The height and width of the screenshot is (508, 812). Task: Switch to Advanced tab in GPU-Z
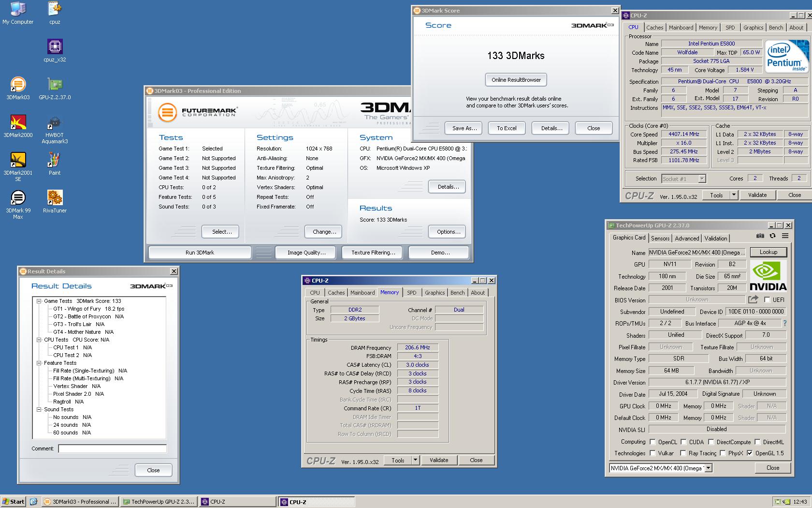point(687,239)
